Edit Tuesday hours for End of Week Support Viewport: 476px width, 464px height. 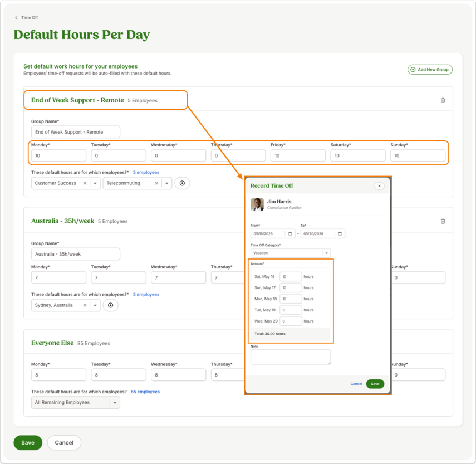119,155
